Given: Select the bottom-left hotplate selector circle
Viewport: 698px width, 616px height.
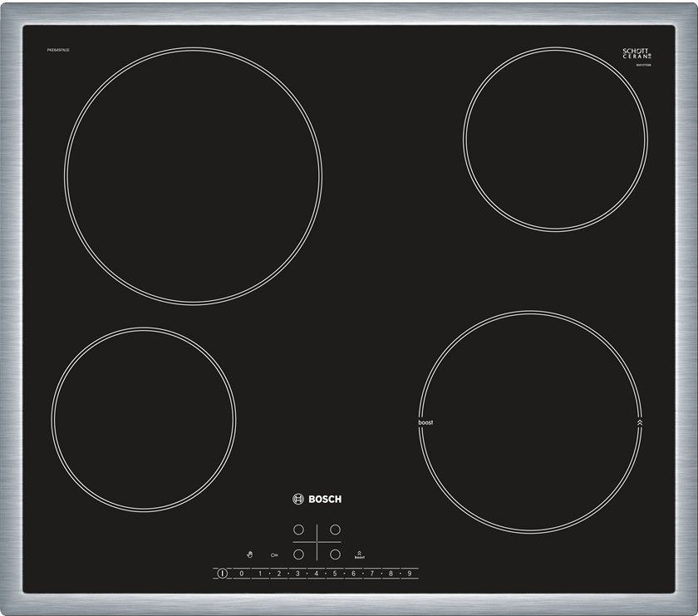Looking at the screenshot, I should tap(298, 553).
